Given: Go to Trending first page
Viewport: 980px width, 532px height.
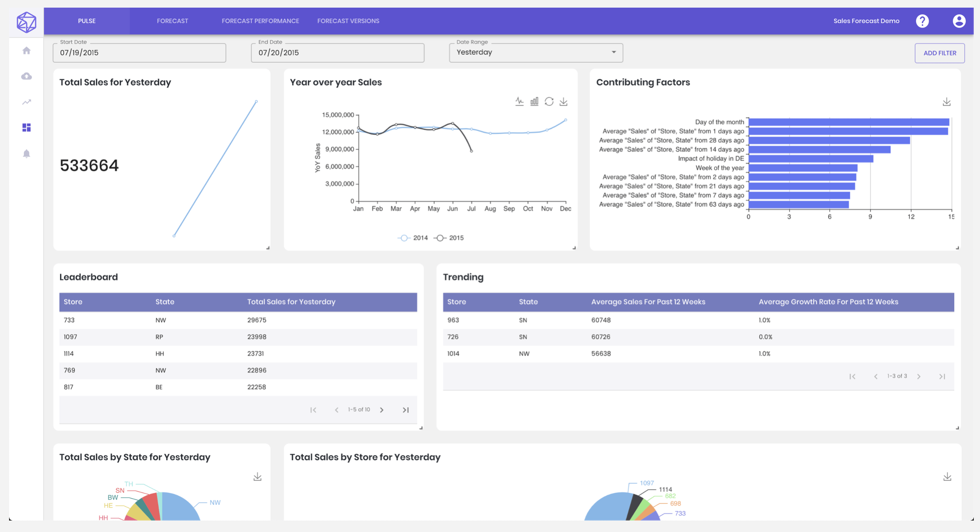Looking at the screenshot, I should click(x=852, y=377).
